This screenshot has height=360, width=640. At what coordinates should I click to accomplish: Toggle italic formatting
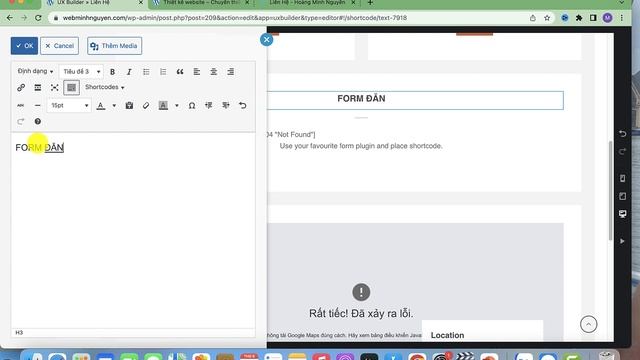(x=129, y=72)
